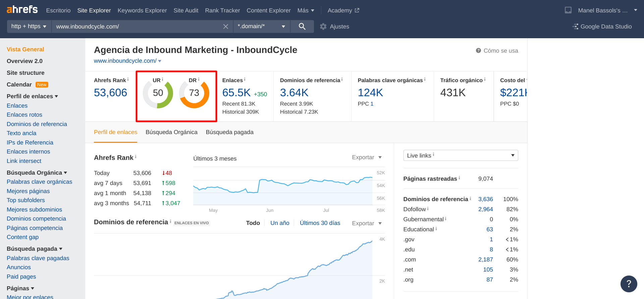
Task: Click the Ahrefs logo
Action: pos(22,10)
